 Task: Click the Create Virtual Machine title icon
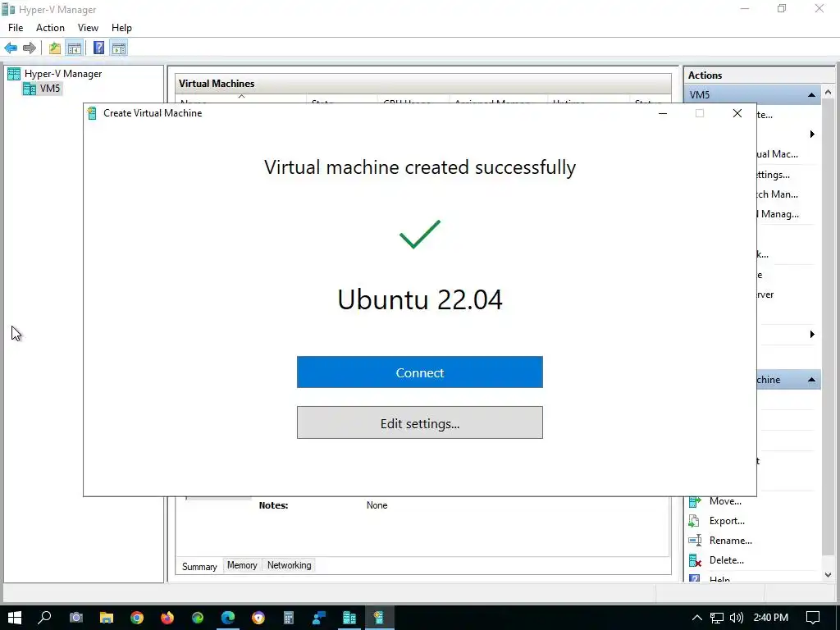(92, 113)
